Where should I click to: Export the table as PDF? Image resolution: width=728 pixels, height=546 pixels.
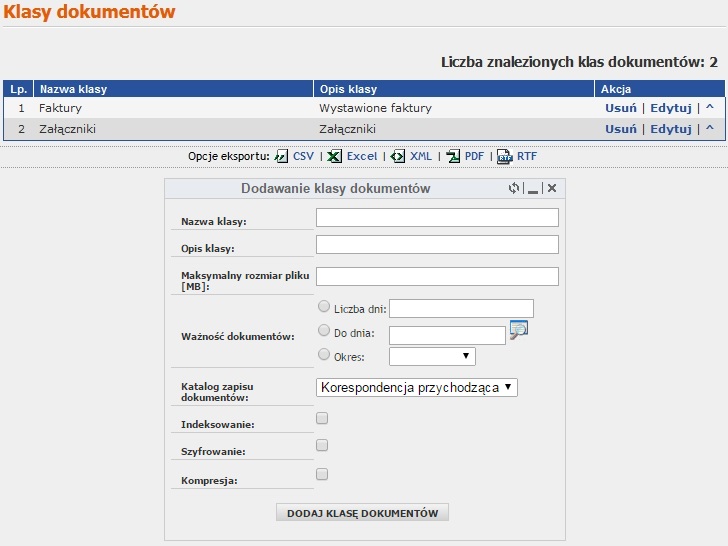473,157
